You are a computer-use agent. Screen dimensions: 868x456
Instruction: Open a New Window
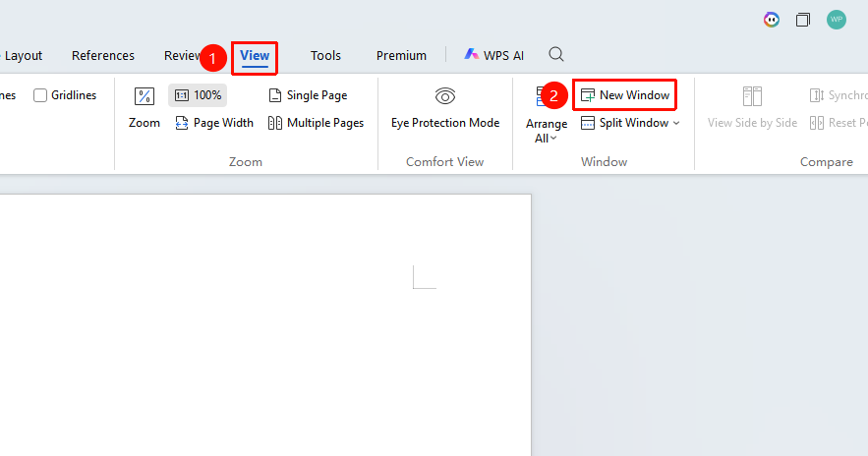tap(625, 95)
